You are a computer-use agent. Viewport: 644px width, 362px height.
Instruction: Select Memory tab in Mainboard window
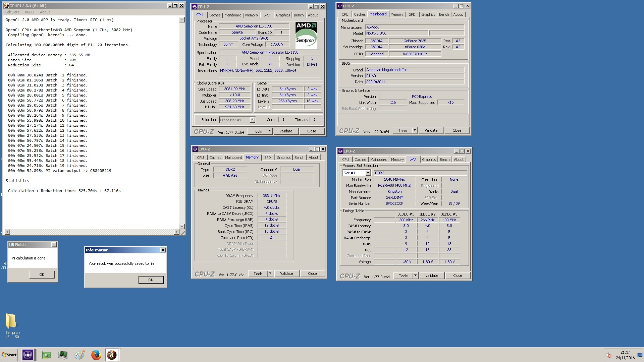coord(397,14)
